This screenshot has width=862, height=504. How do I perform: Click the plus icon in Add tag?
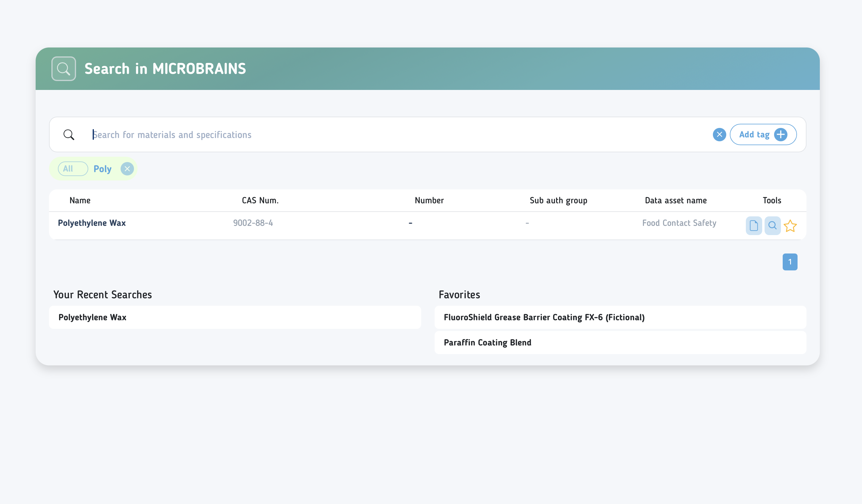coord(781,134)
